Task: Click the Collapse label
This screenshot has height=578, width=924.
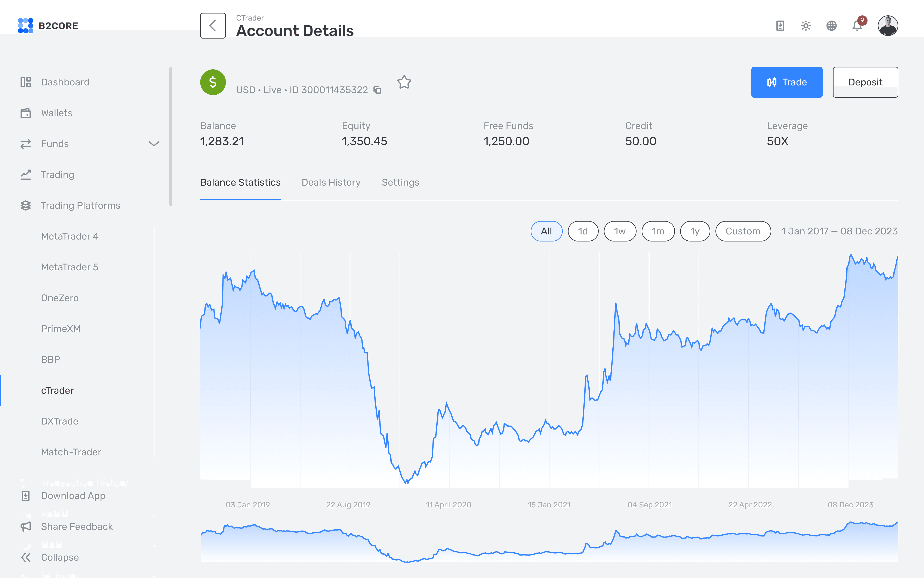Action: tap(60, 557)
